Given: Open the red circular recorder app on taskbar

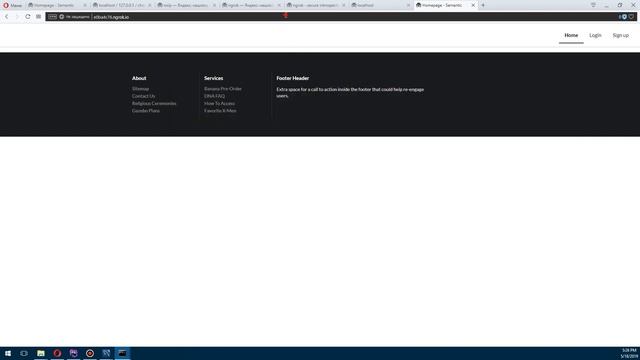Looking at the screenshot, I should tap(90, 353).
